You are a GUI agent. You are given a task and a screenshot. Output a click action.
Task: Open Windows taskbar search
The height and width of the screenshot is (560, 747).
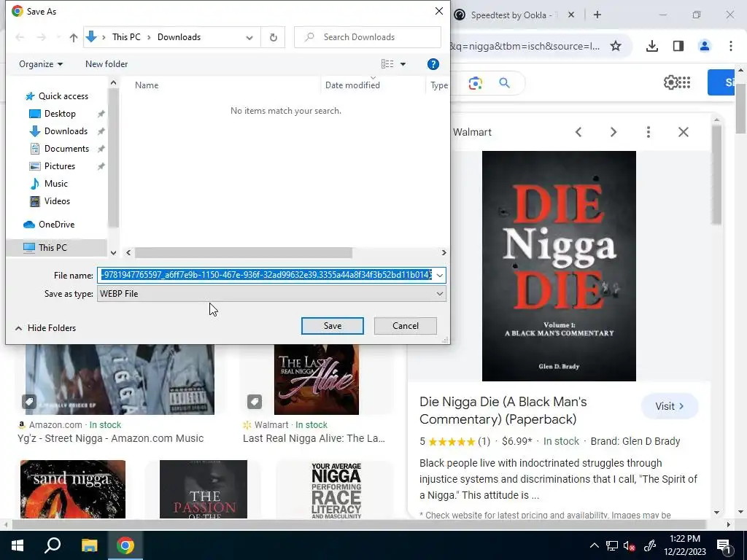point(53,545)
